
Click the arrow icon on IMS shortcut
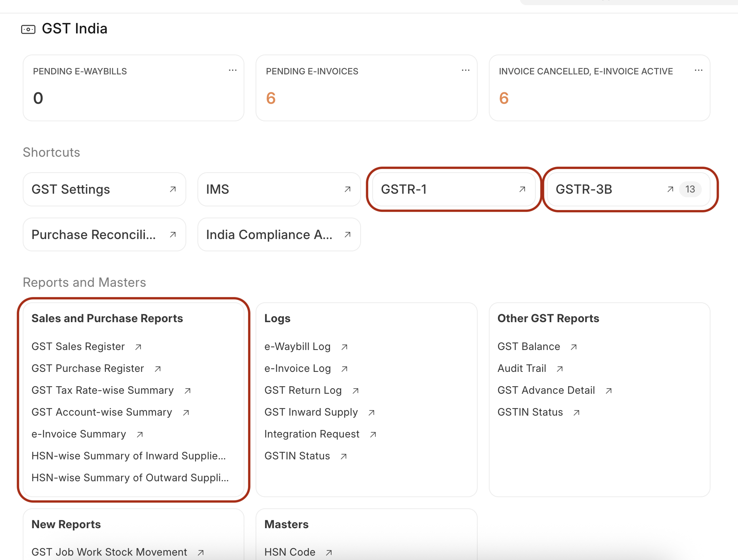348,189
